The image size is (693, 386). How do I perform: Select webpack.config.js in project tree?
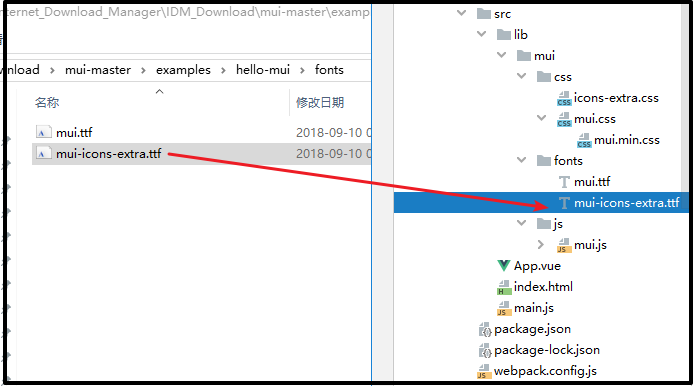tap(545, 371)
